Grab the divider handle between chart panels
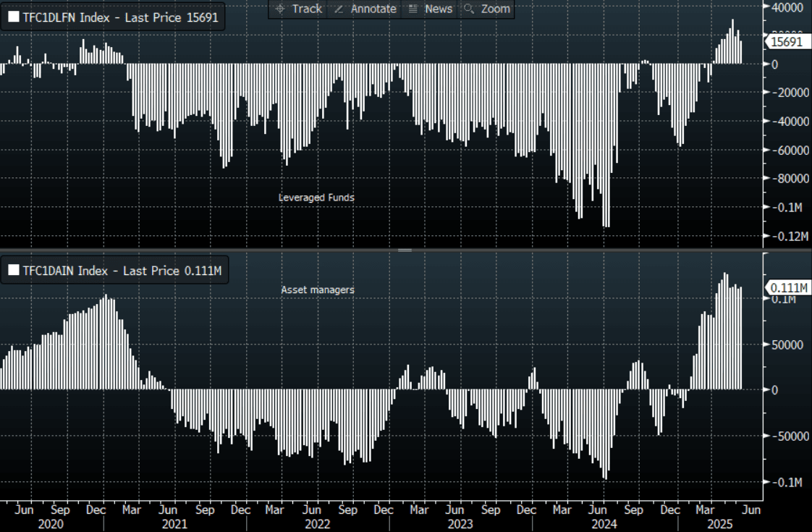Viewport: 812px width, 532px height. [x=405, y=250]
